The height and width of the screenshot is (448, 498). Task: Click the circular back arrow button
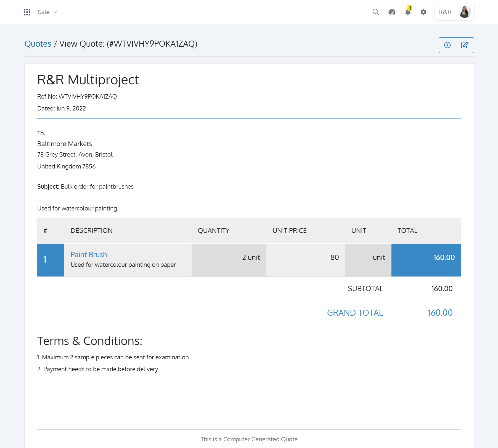pos(447,45)
